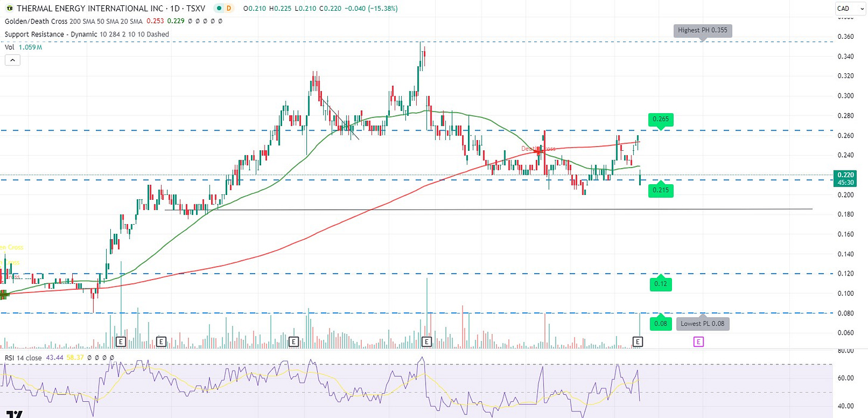Click the green 0.265 resistance label
This screenshot has width=868, height=418.
[661, 119]
